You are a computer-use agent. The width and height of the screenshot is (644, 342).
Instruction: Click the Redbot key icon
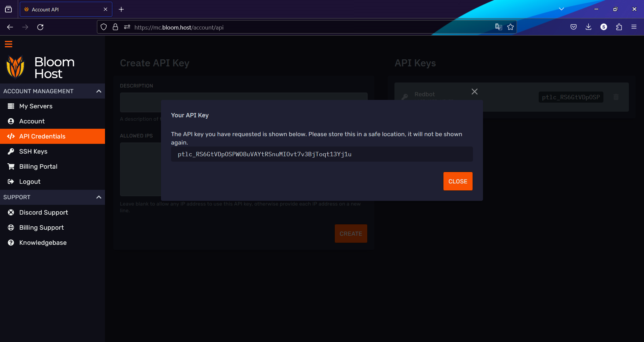[405, 97]
